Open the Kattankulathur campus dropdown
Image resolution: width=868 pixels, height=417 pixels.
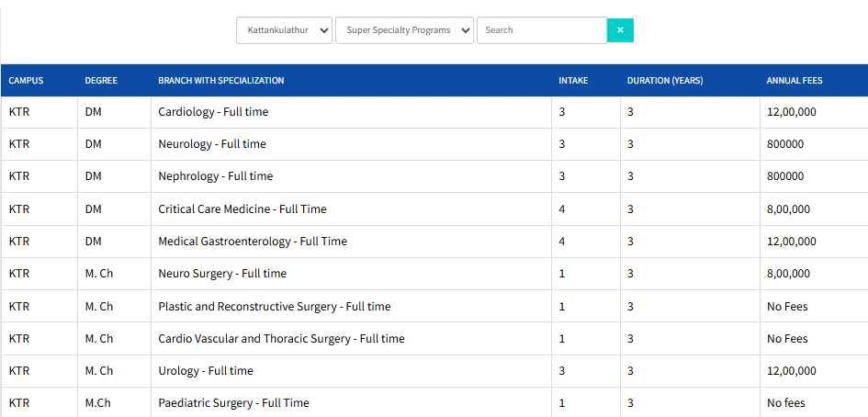[284, 30]
